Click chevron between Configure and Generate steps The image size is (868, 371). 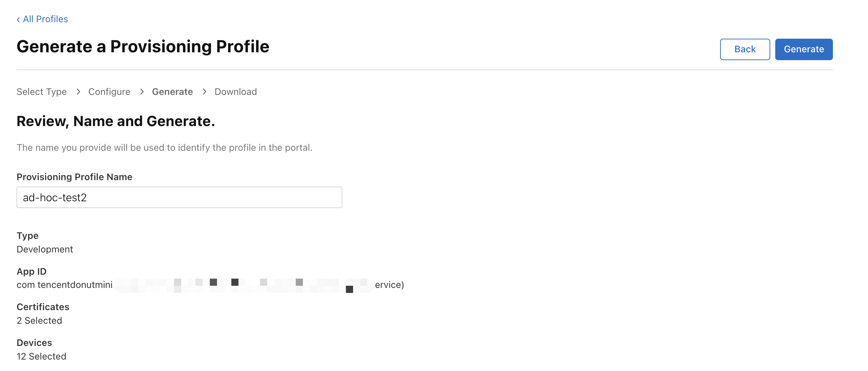142,92
